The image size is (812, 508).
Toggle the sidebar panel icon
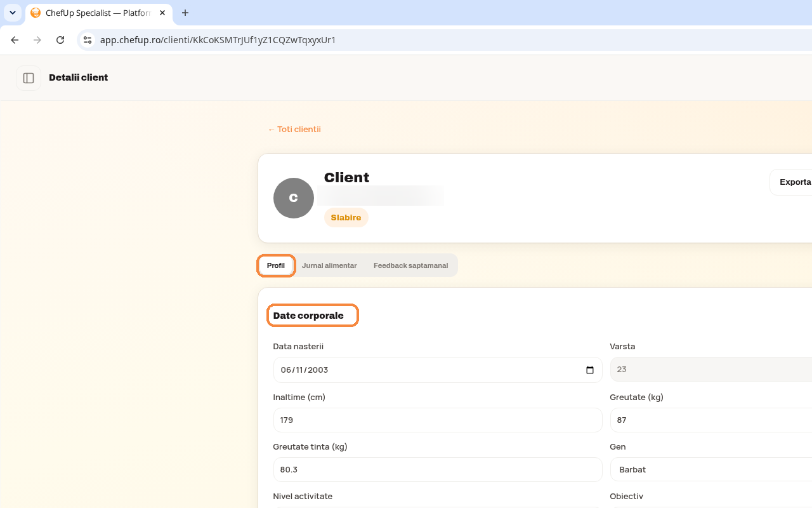pos(29,78)
